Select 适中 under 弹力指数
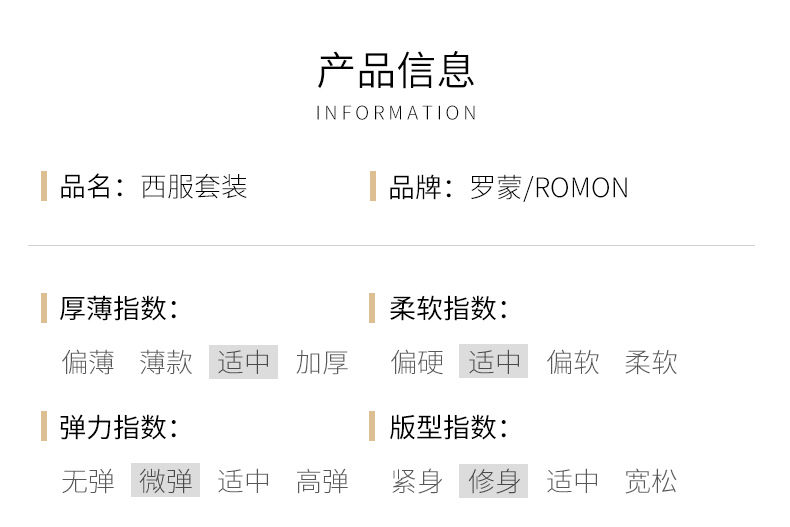 tap(243, 481)
